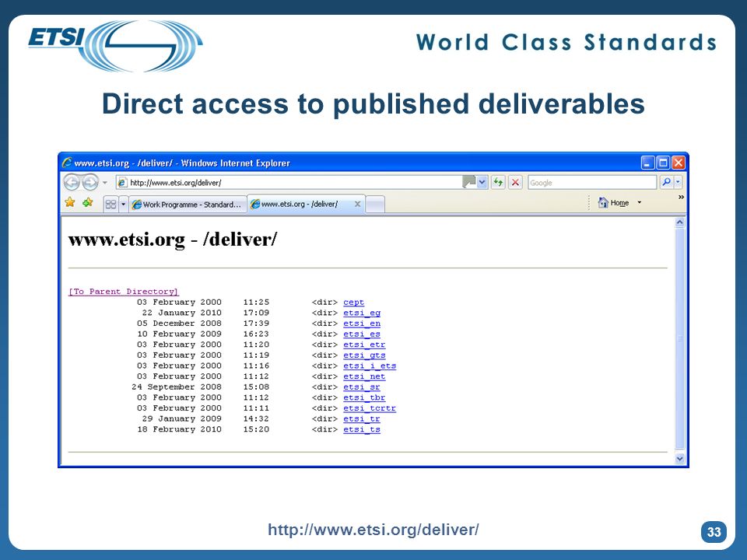Open the etsi_gts directory link
747x560 pixels.
364,355
